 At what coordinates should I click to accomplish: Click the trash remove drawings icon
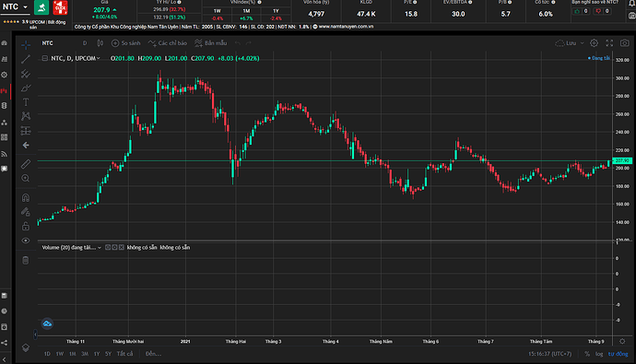(x=26, y=260)
